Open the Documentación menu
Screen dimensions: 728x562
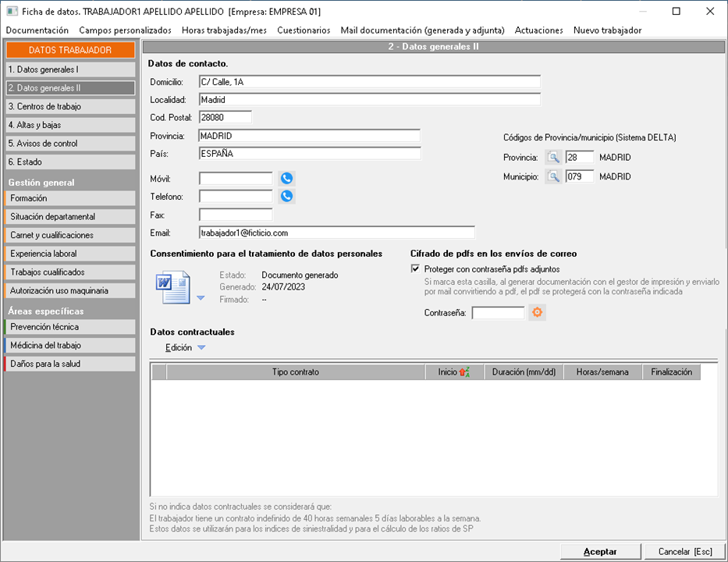pyautogui.click(x=37, y=30)
